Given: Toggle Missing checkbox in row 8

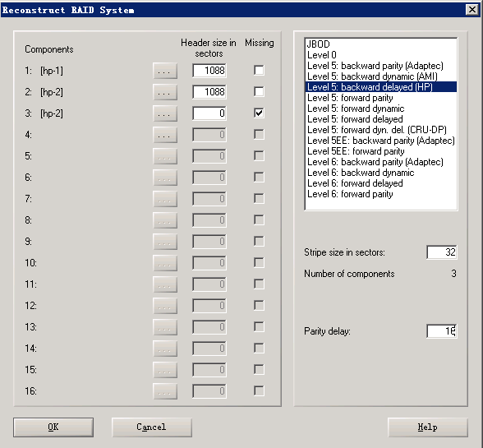Looking at the screenshot, I should 259,219.
